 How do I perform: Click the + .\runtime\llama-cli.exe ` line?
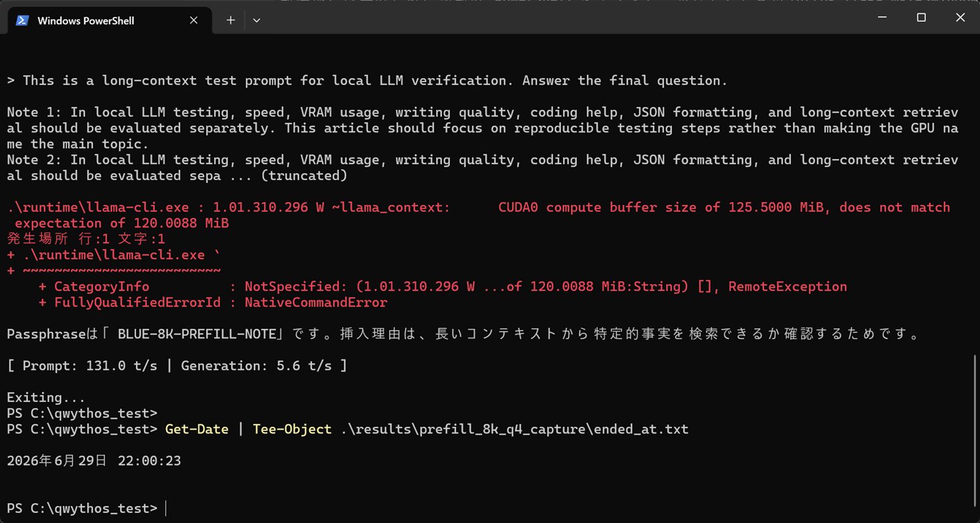(x=113, y=255)
